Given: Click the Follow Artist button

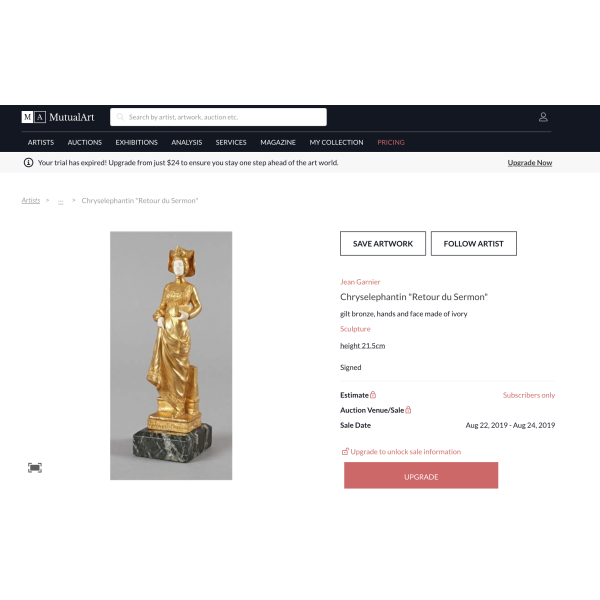Looking at the screenshot, I should (x=474, y=243).
